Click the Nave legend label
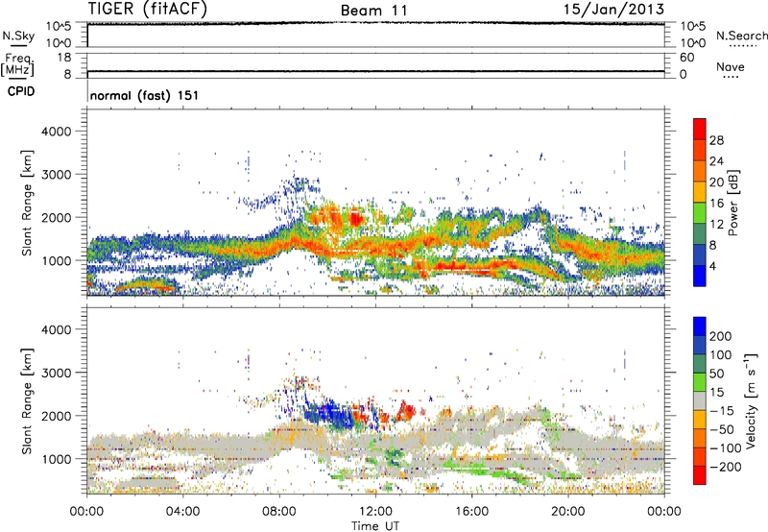The image size is (768, 532). pos(731,67)
